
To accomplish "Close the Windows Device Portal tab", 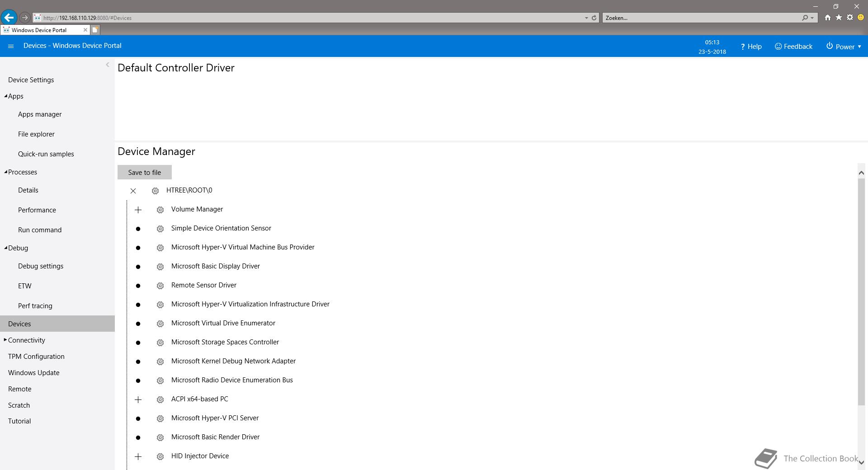I will coord(85,30).
